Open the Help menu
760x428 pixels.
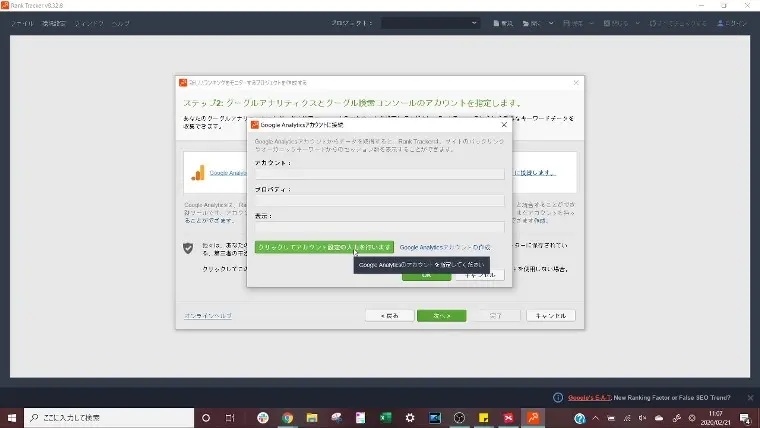pos(120,23)
